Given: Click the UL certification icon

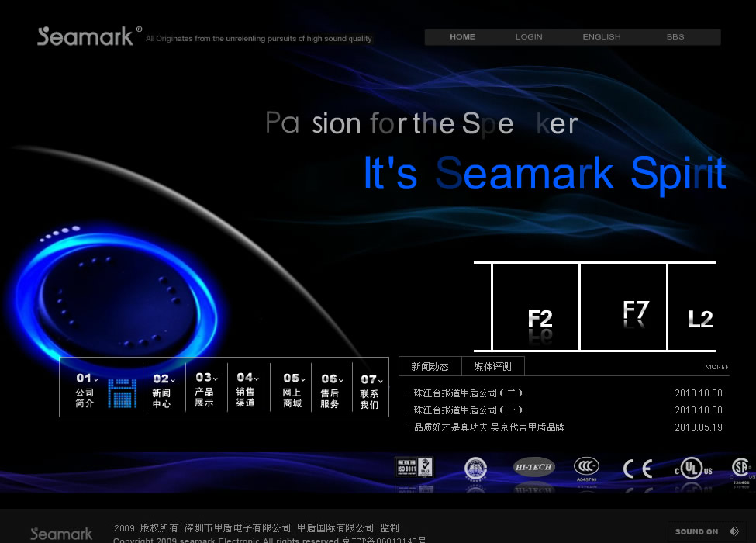Looking at the screenshot, I should pos(693,468).
